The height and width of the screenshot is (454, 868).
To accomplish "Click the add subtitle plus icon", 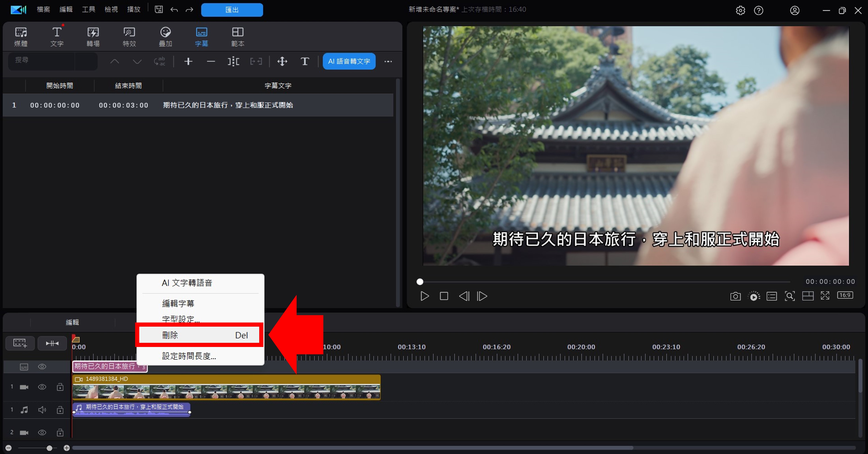I will click(x=188, y=61).
